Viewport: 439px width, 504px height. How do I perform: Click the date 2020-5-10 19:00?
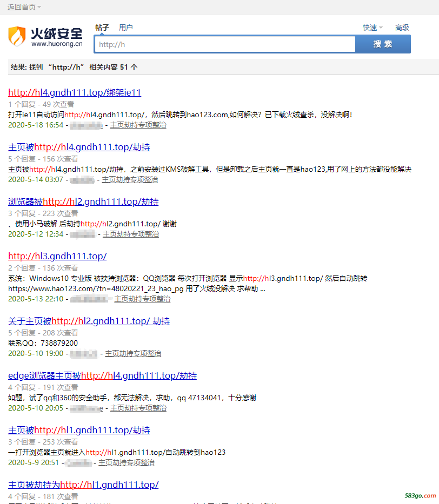coord(36,354)
